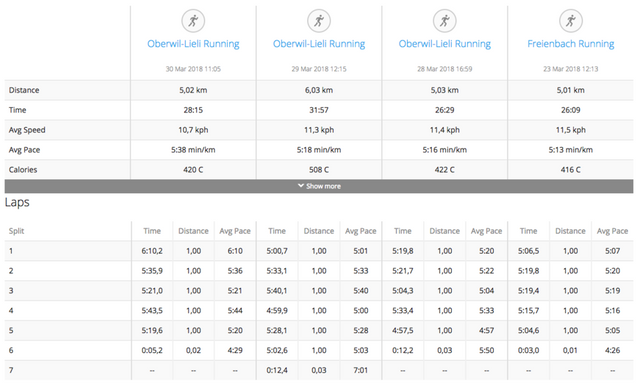Click pace value 5:38 min/km
Viewport: 640px width, 386px height.
point(193,150)
